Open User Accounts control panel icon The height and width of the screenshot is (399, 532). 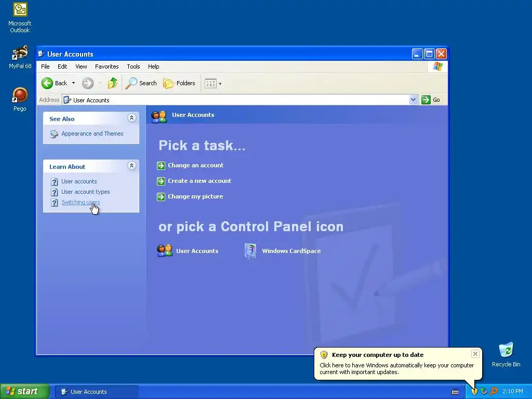pyautogui.click(x=165, y=251)
